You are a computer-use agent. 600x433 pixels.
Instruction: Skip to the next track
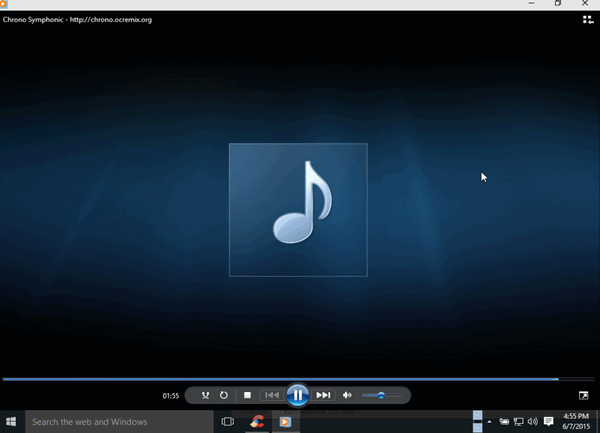[x=323, y=395]
